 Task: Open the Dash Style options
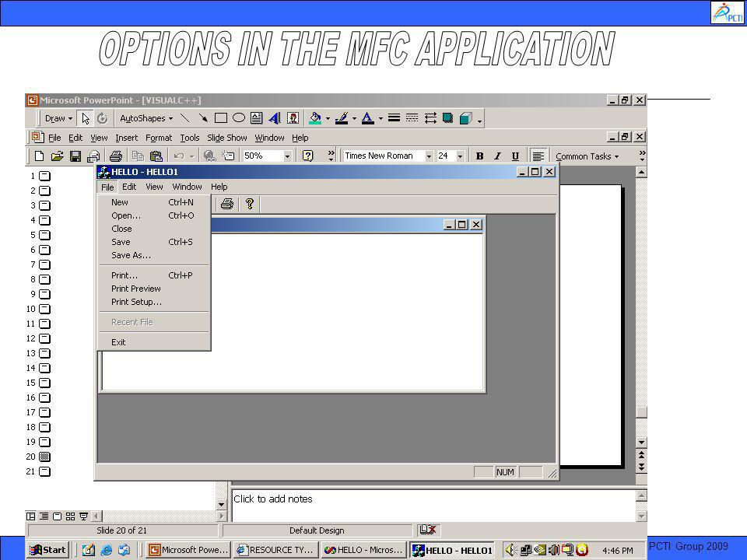(412, 118)
